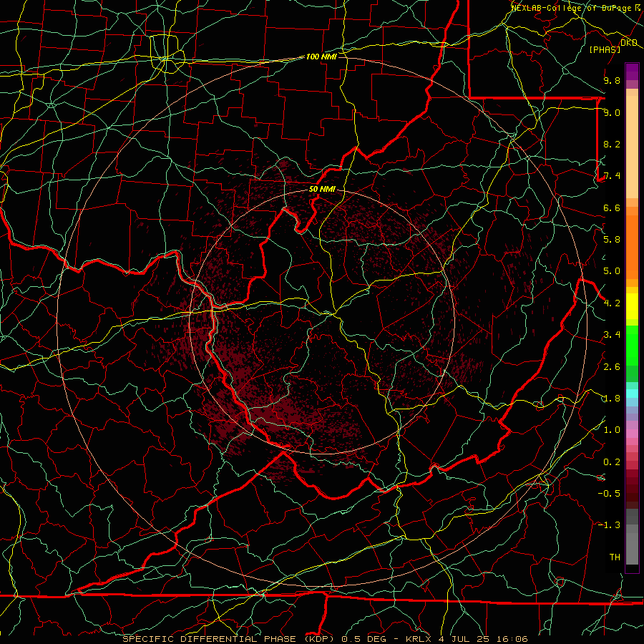Image resolution: width=644 pixels, height=644 pixels.
Task: Click the '[PHAS]' legend unit label
Action: 605,49
